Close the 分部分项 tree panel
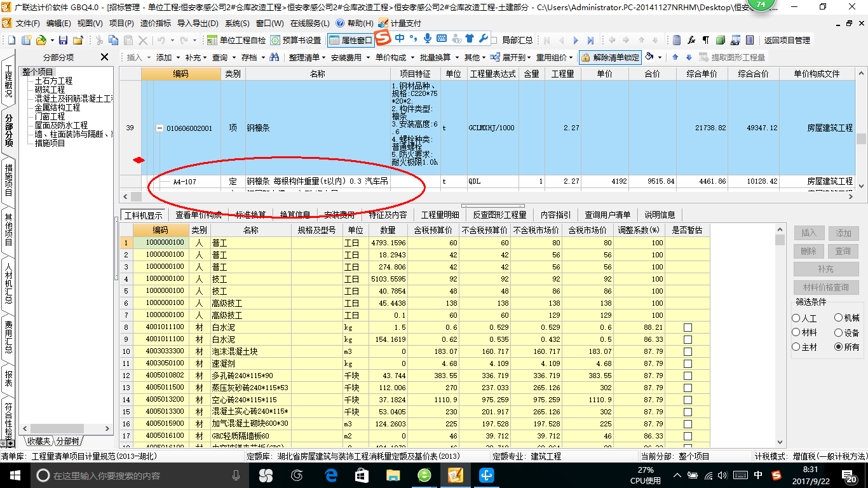Image resolution: width=868 pixels, height=488 pixels. click(105, 57)
